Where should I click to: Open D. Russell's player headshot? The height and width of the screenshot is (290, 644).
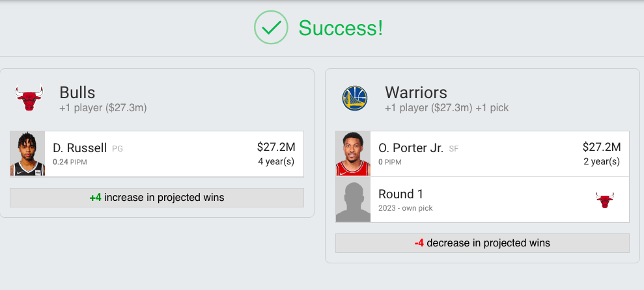point(27,154)
